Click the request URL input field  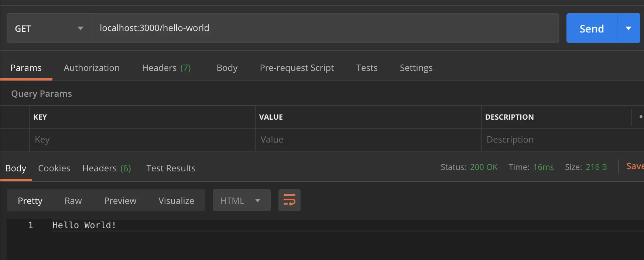click(x=325, y=28)
